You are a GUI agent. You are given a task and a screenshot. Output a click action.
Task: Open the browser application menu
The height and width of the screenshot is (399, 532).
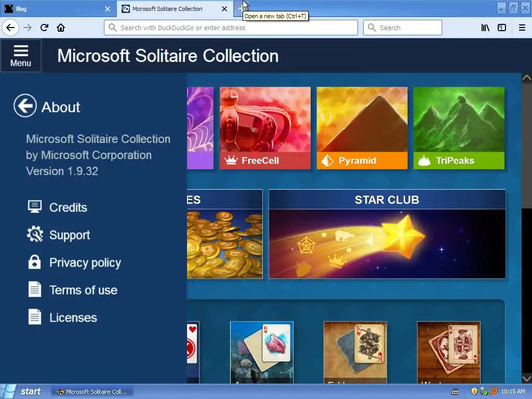[x=522, y=28]
